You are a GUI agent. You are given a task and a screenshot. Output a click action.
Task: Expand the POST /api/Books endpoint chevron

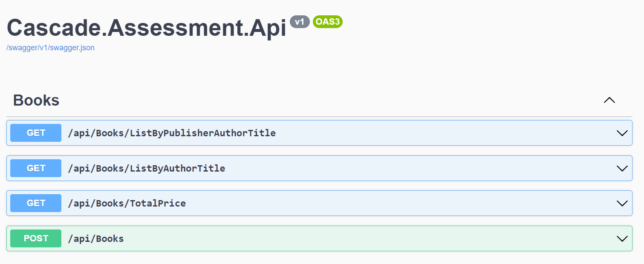[x=621, y=238]
